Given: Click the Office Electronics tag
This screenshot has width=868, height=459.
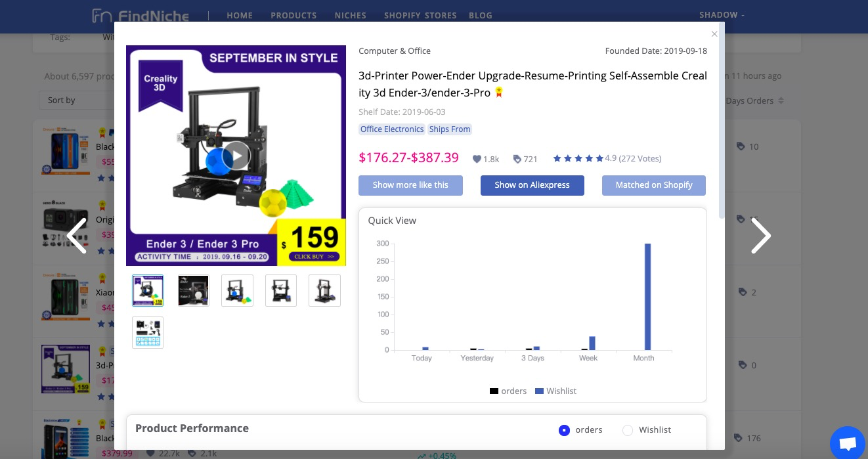Looking at the screenshot, I should point(392,129).
